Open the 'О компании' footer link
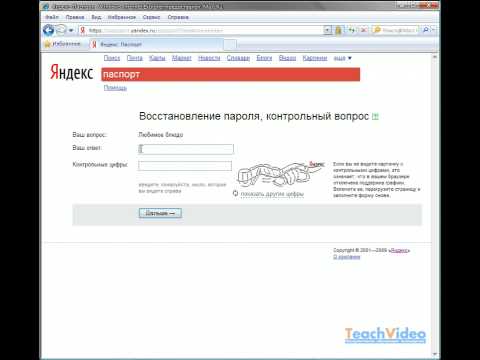 coord(347,257)
